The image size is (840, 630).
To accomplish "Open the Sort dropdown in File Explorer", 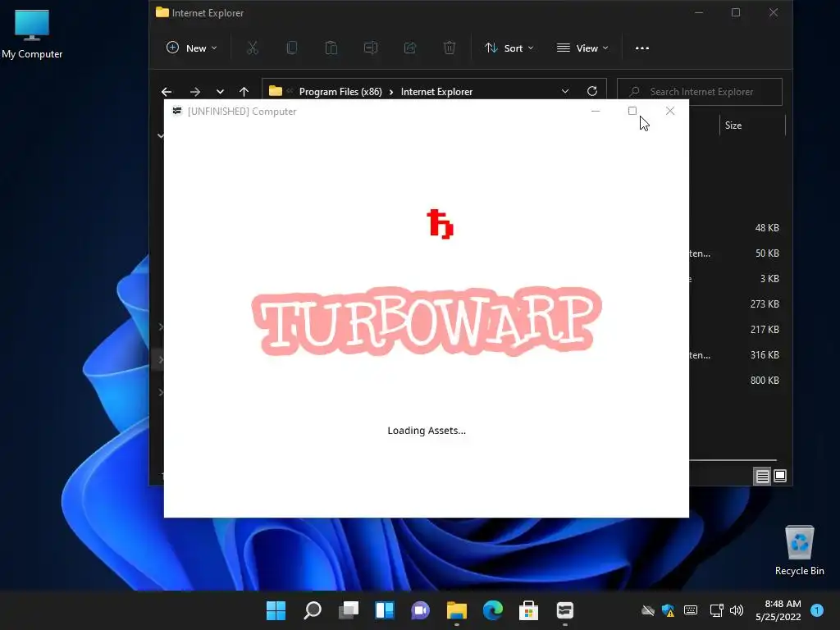I will coord(509,48).
